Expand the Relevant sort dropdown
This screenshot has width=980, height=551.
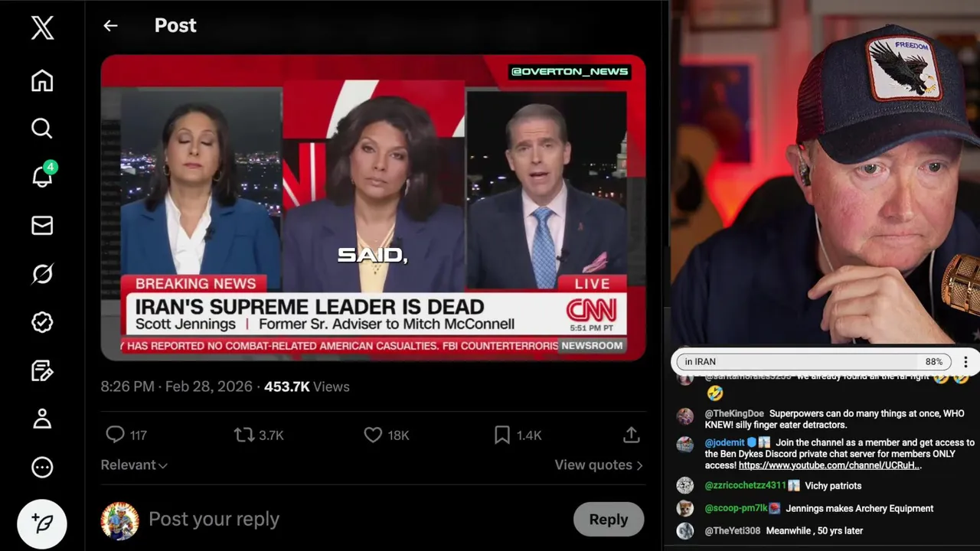pyautogui.click(x=134, y=465)
